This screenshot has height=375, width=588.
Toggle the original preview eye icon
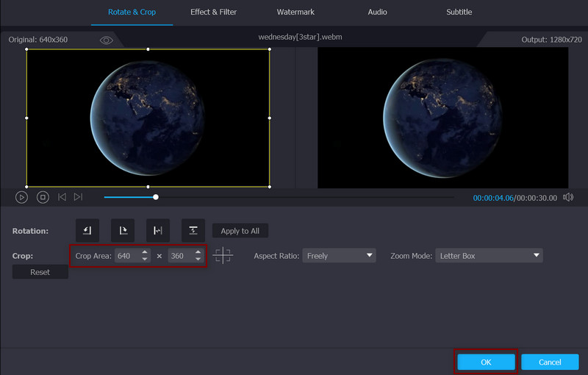pos(107,40)
